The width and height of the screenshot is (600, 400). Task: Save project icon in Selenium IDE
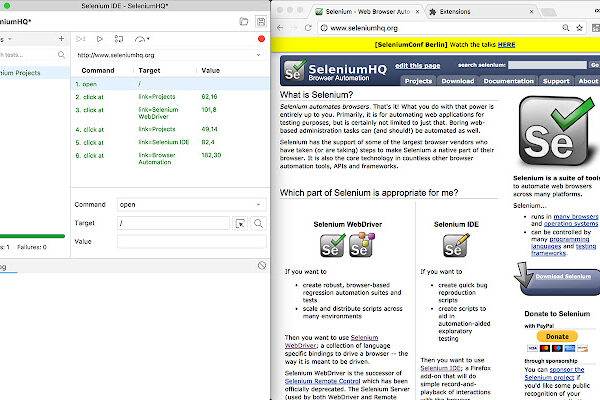(261, 21)
